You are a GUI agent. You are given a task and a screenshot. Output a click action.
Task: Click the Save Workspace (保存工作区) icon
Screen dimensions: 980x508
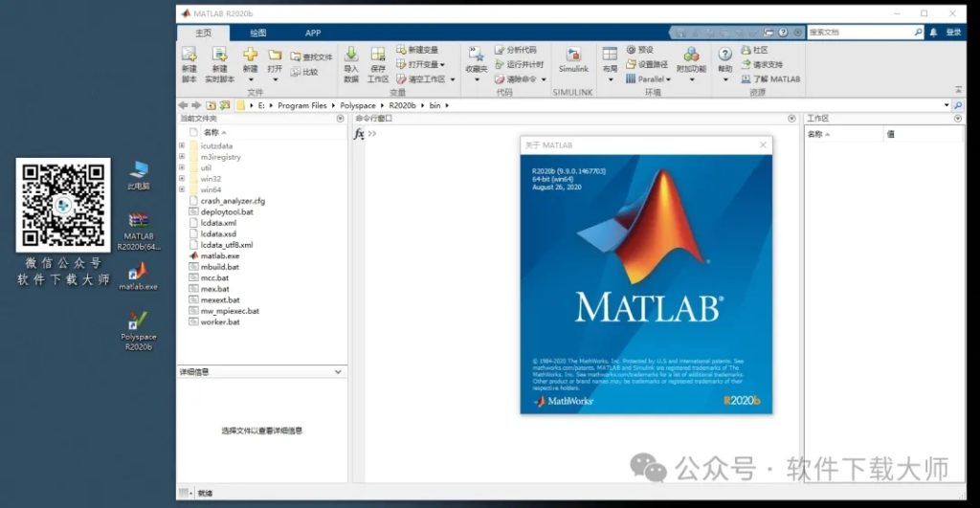point(377,55)
